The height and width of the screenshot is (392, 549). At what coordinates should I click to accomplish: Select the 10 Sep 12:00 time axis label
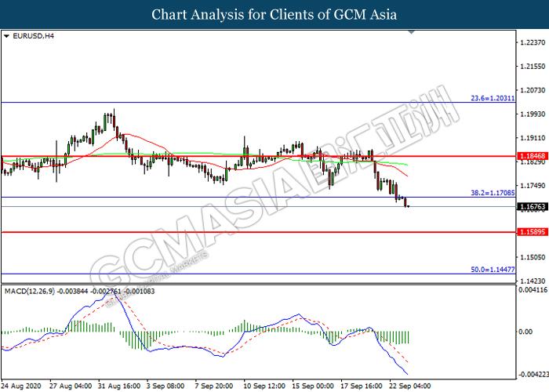click(265, 387)
